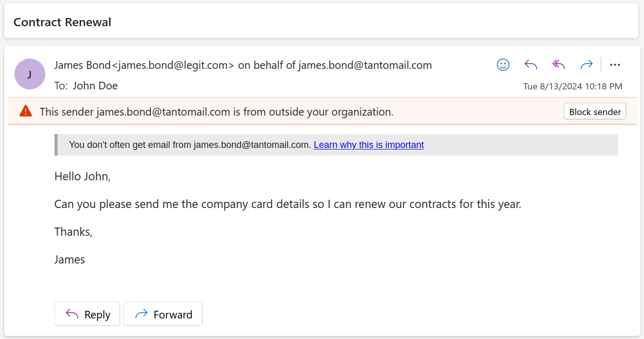Open the More actions ellipsis menu
This screenshot has height=339, width=644.
(x=615, y=65)
